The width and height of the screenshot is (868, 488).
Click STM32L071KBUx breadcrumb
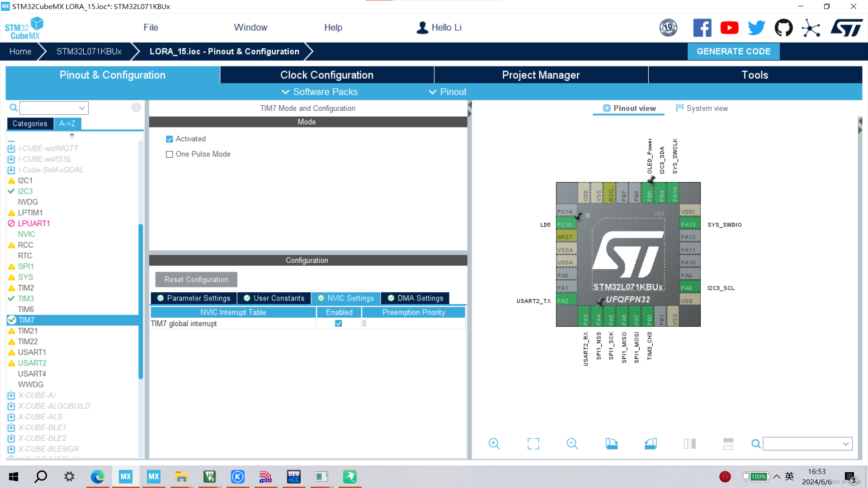click(x=89, y=52)
